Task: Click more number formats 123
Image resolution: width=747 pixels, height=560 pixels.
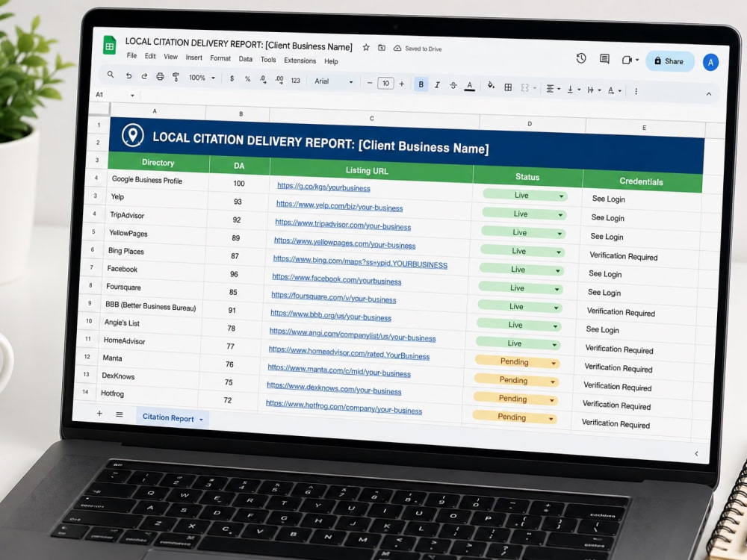Action: [295, 81]
